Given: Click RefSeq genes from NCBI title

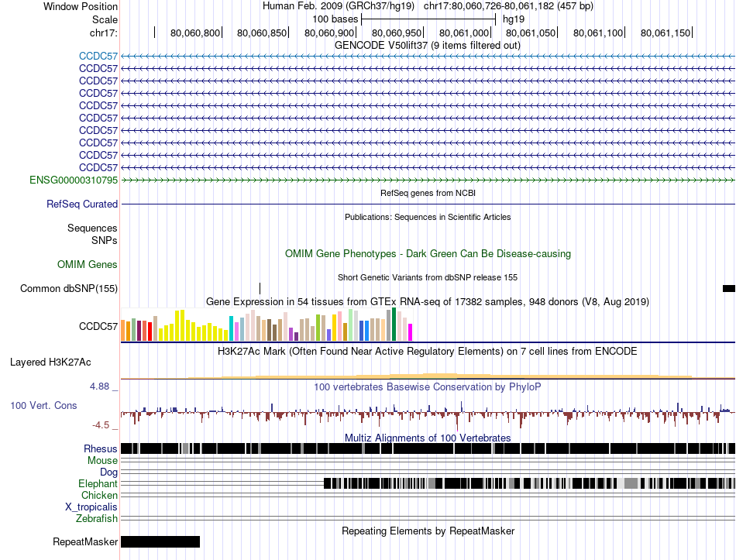Looking at the screenshot, I should pos(428,193).
